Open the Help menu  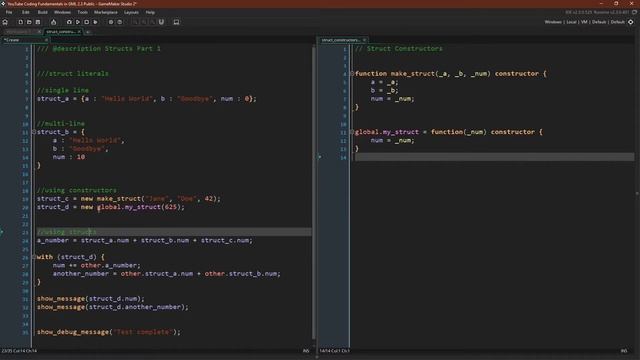point(150,12)
